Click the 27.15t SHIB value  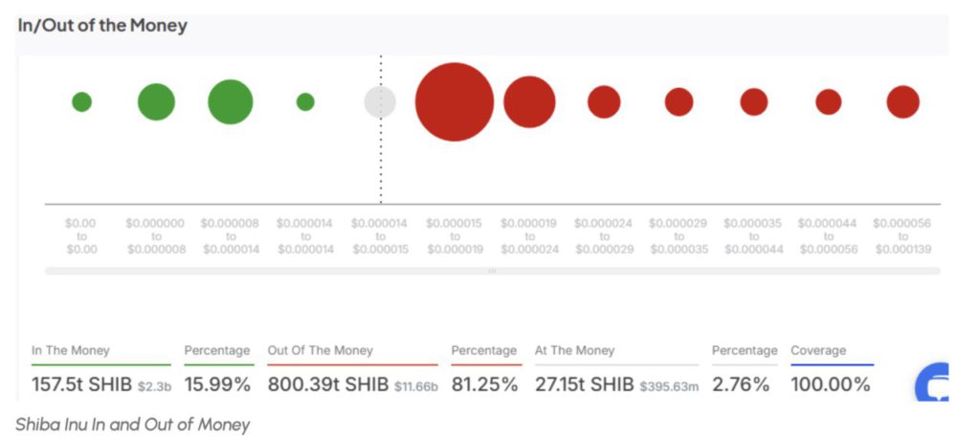coord(584,384)
